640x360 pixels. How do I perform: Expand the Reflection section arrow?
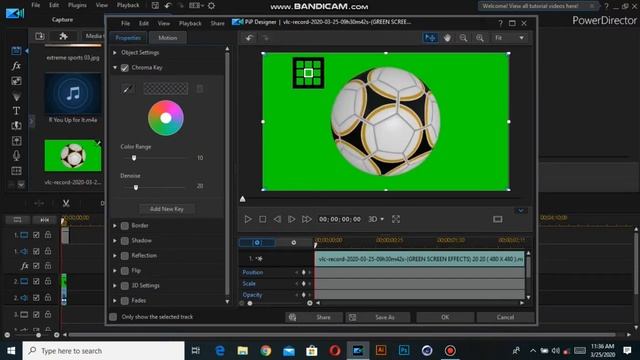pyautogui.click(x=115, y=256)
